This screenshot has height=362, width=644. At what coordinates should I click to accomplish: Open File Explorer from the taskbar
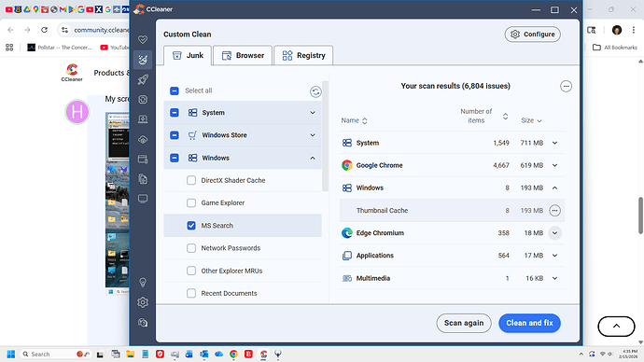(131, 354)
